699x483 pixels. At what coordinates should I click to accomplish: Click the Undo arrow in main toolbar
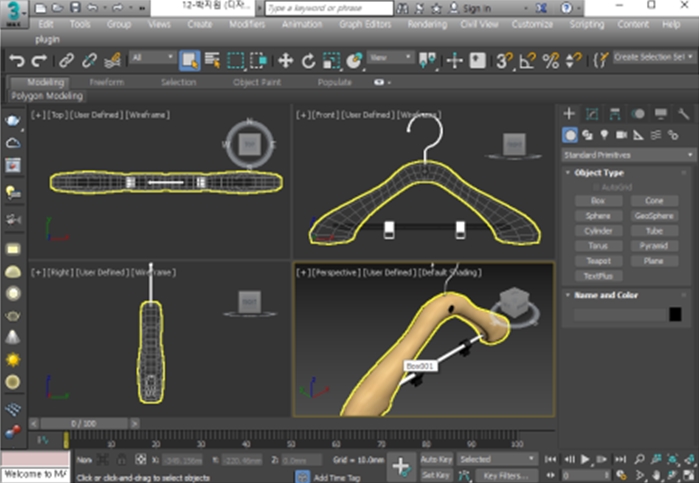click(x=16, y=61)
